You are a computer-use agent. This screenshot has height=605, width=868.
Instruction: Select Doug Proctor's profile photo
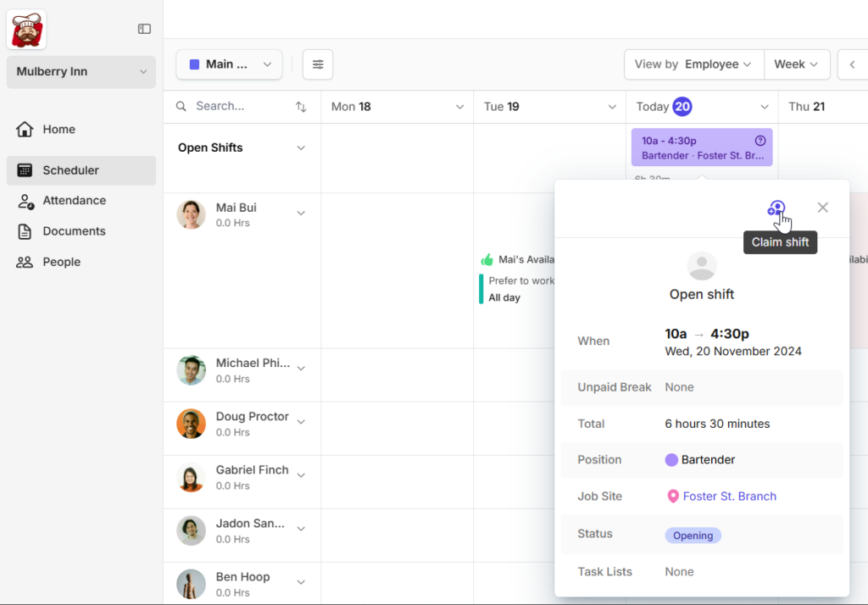191,424
